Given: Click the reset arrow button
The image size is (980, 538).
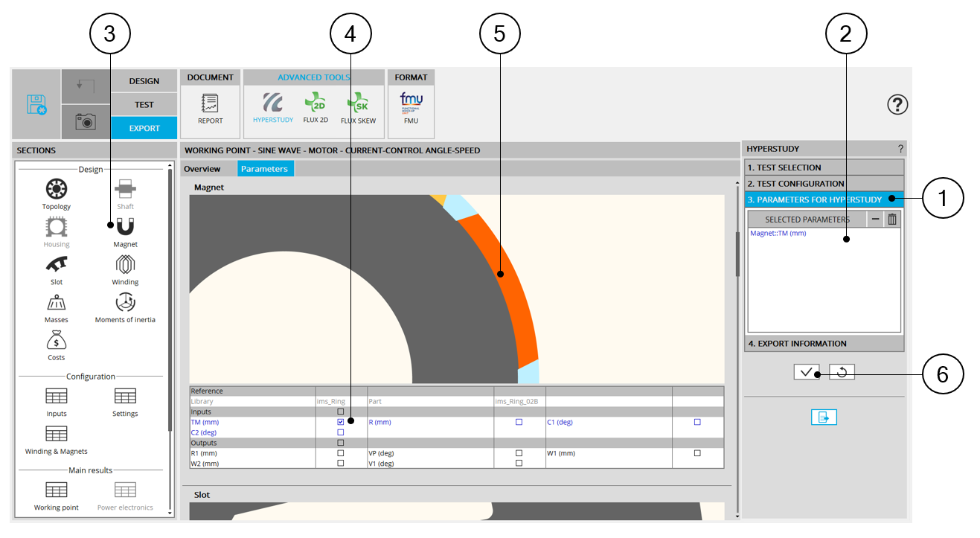Looking at the screenshot, I should pos(842,372).
